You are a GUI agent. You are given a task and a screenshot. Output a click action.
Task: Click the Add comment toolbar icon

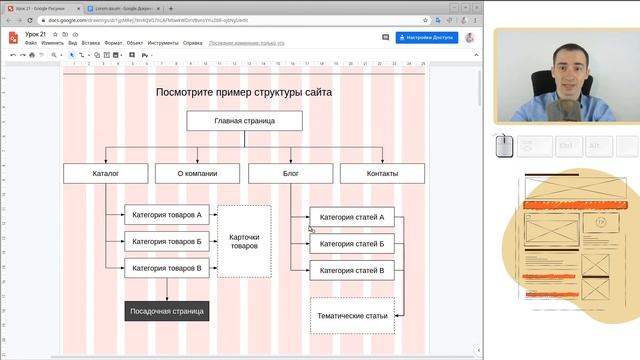[x=132, y=55]
